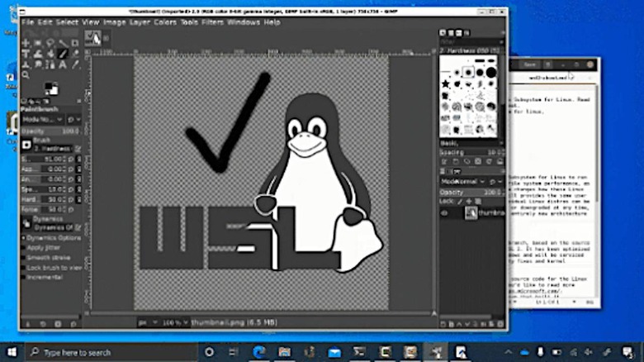Select the Smudge tool
644x362 pixels.
38,64
